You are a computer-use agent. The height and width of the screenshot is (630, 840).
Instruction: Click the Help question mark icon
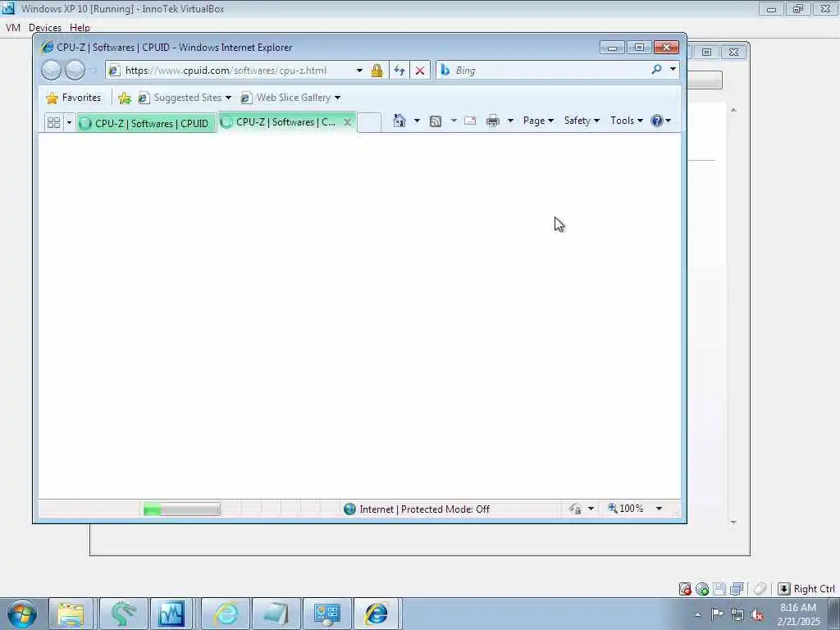pos(657,121)
